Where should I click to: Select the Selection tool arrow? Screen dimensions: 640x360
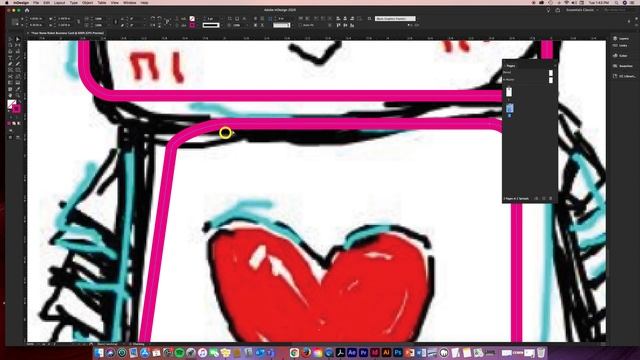[11, 40]
